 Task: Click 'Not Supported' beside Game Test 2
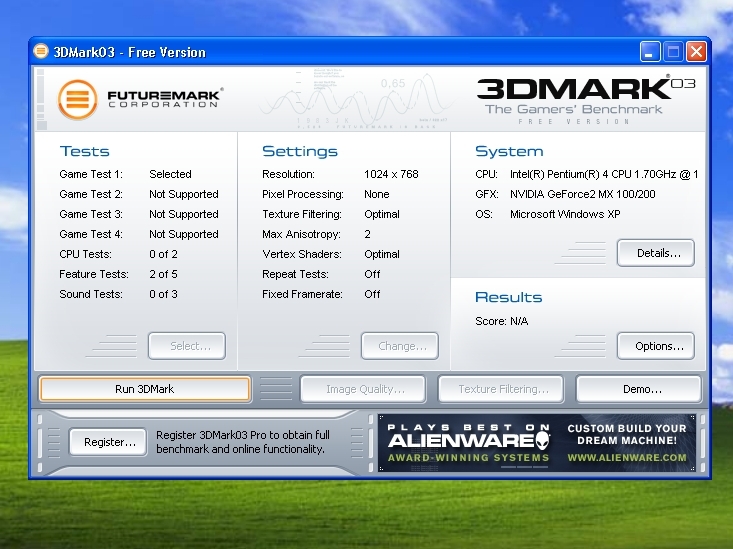point(184,195)
